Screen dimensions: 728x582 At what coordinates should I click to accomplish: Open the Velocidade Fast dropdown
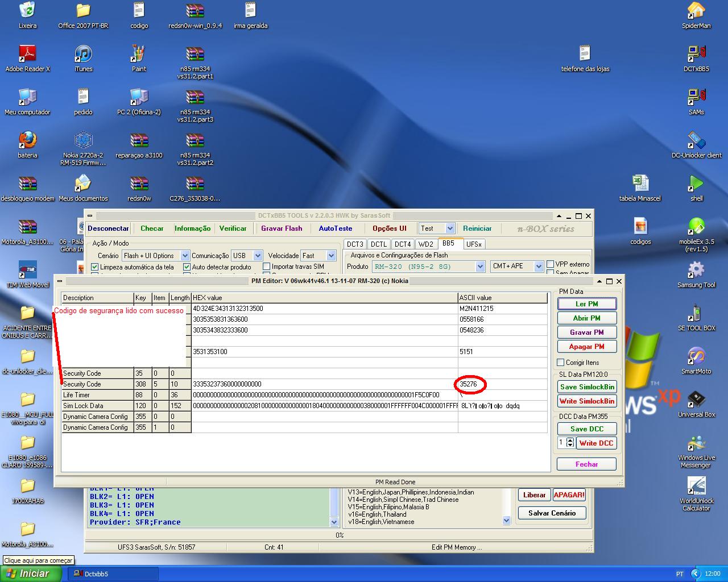coord(331,256)
